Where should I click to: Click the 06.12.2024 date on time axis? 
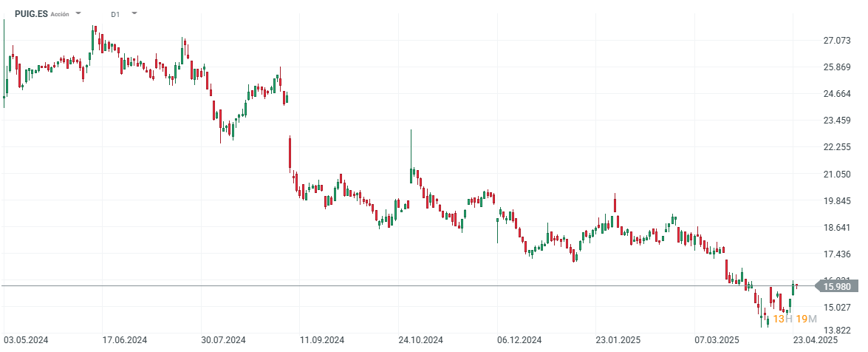[x=519, y=340]
